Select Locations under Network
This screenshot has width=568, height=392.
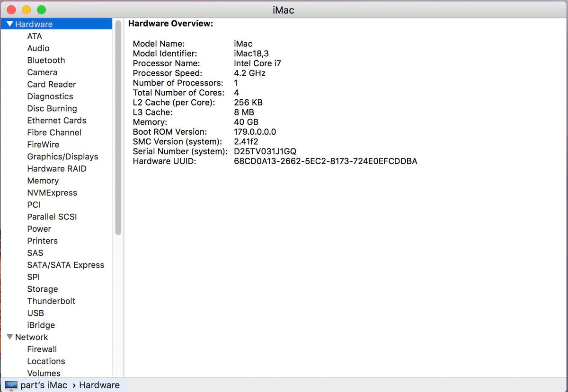(46, 361)
